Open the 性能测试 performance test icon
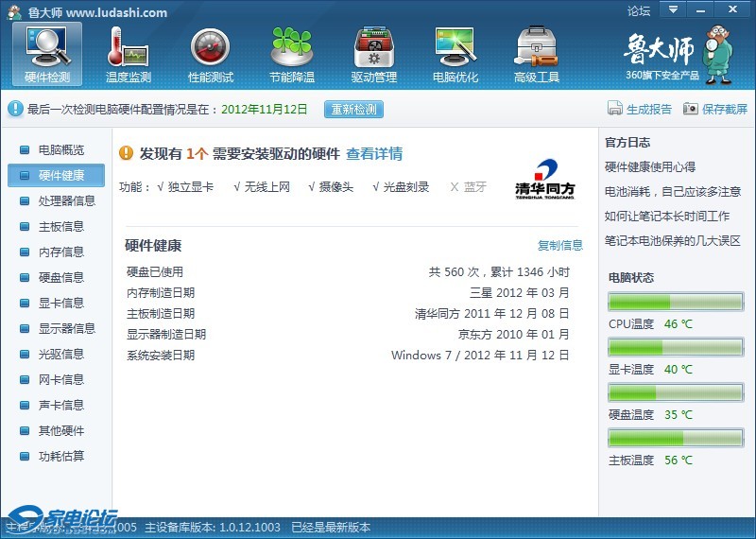 pyautogui.click(x=210, y=47)
